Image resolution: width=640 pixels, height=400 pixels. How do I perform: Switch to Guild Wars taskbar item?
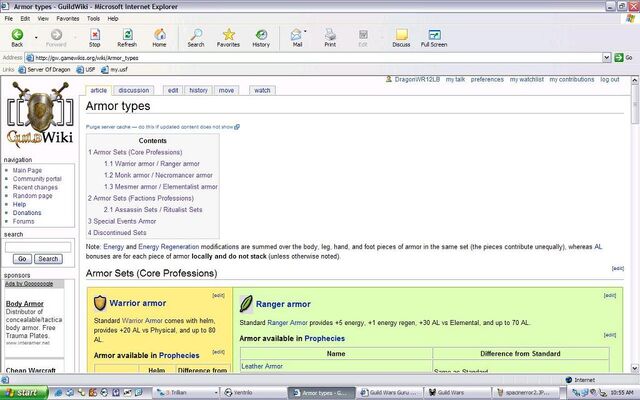(x=458, y=393)
